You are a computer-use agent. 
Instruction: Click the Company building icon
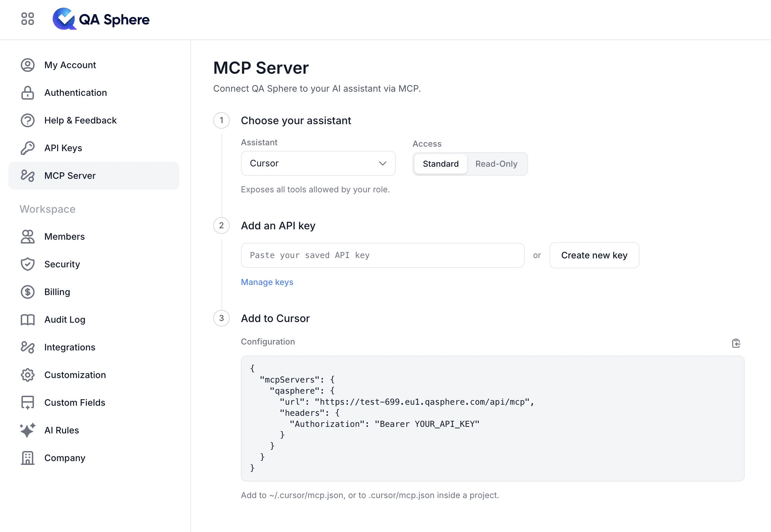(x=28, y=458)
